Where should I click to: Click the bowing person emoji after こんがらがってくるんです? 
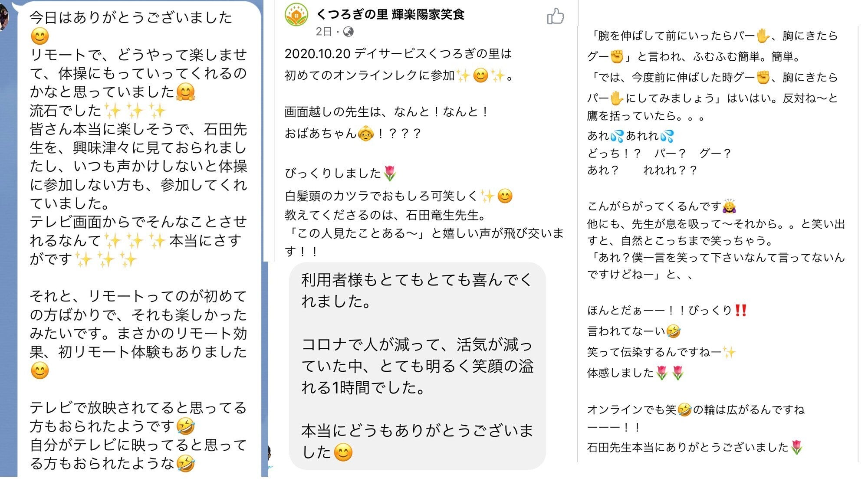coord(730,206)
